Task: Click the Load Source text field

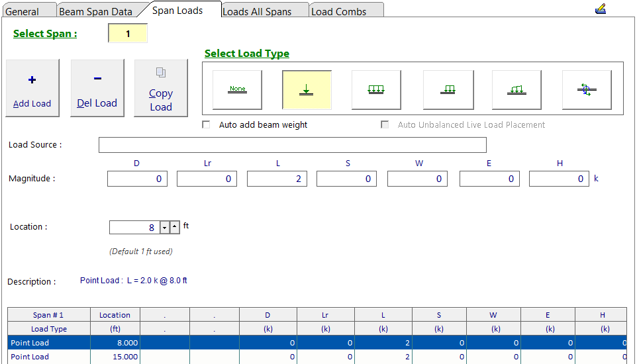Action: [x=292, y=145]
